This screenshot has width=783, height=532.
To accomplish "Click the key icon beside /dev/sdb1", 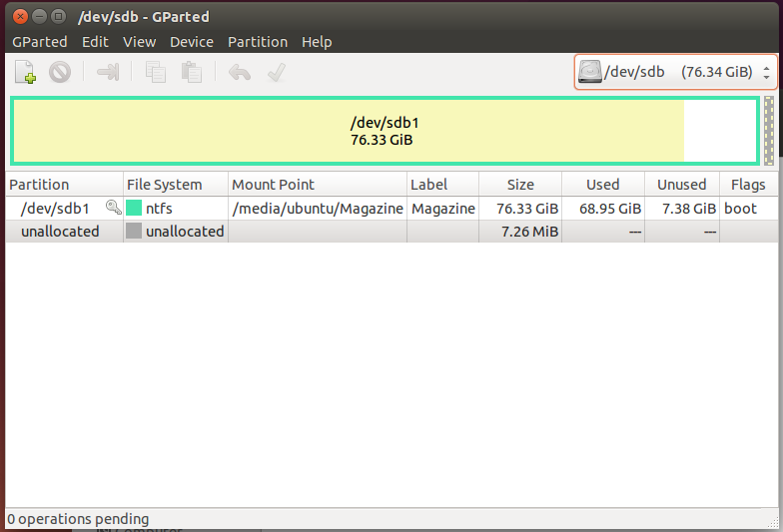I will coord(114,208).
